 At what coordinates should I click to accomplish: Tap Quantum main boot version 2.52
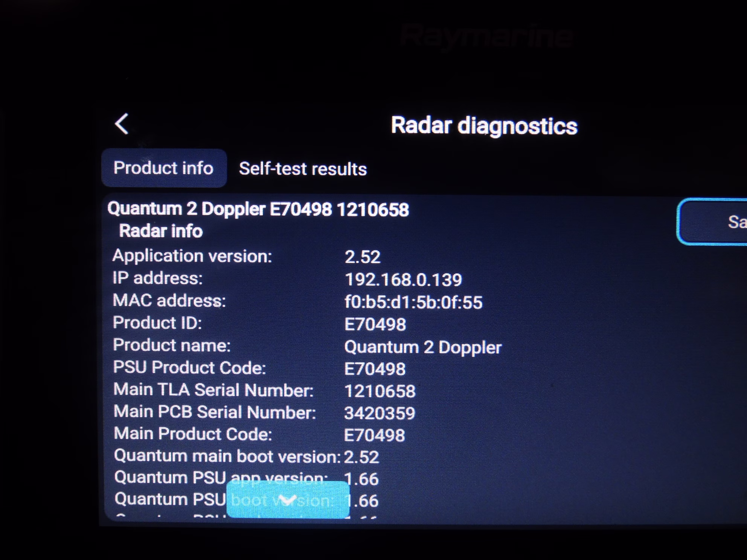coord(361,457)
